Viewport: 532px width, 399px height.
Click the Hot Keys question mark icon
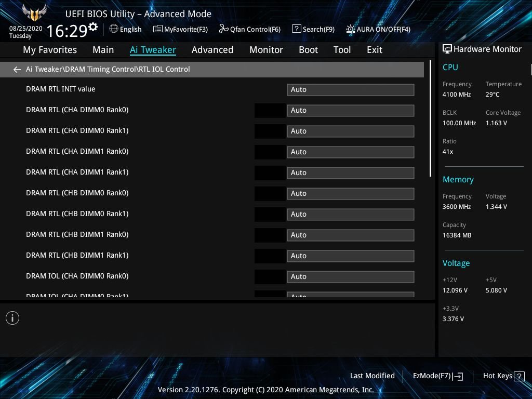tap(519, 376)
